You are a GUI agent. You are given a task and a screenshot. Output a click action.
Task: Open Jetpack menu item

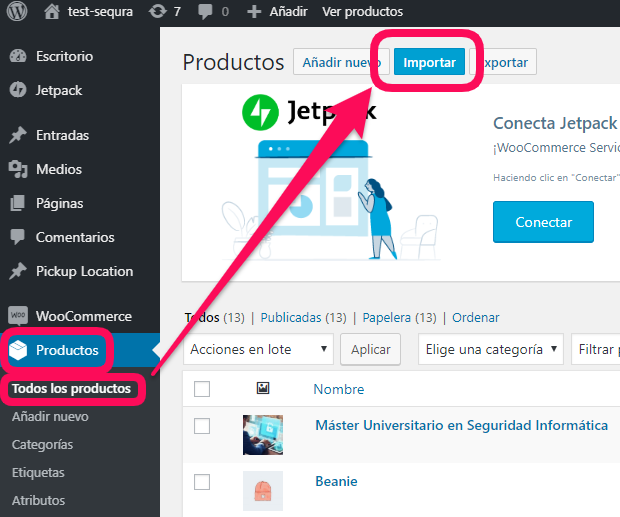[59, 90]
